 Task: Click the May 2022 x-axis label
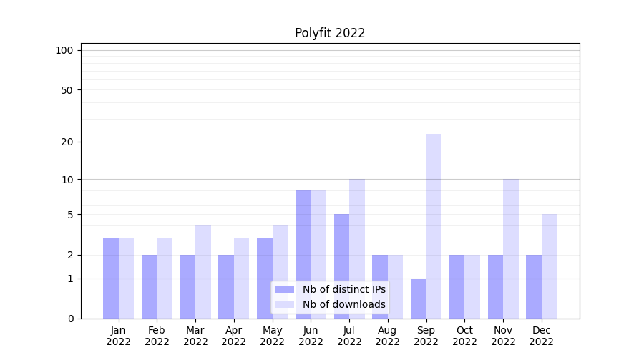tap(273, 336)
